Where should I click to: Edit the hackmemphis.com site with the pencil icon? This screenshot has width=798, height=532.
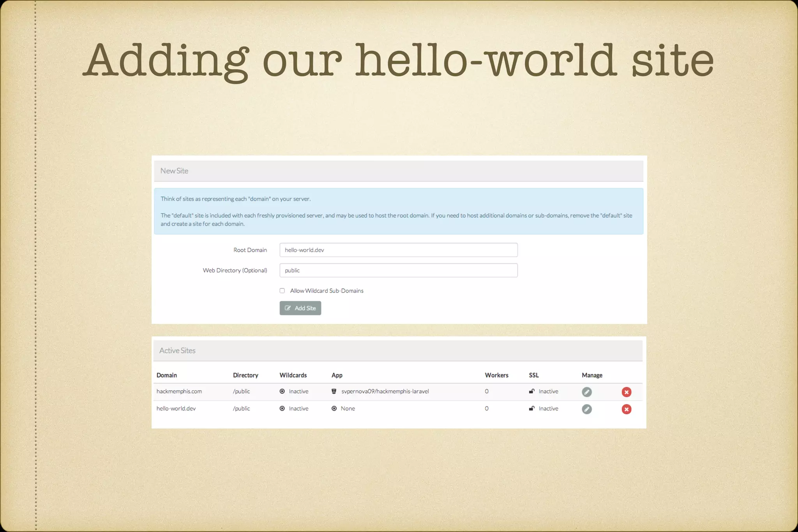click(586, 392)
